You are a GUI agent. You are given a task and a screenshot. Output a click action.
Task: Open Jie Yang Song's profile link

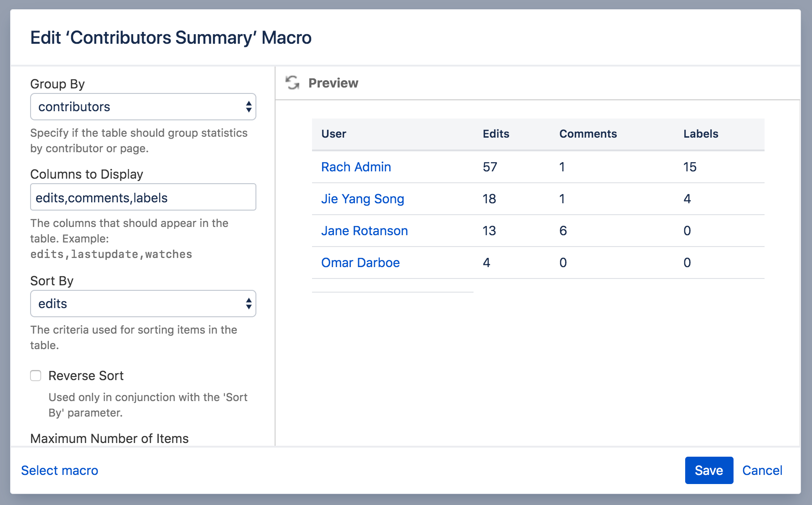362,199
